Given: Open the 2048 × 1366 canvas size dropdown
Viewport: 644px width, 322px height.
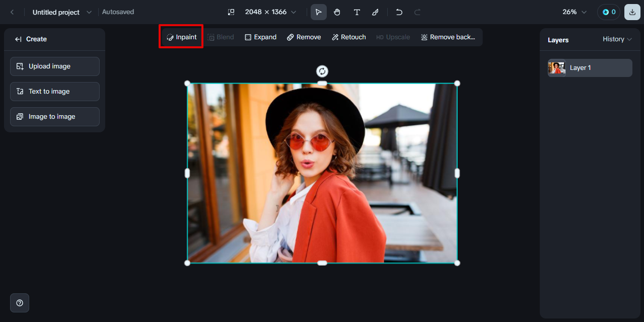Looking at the screenshot, I should point(270,12).
